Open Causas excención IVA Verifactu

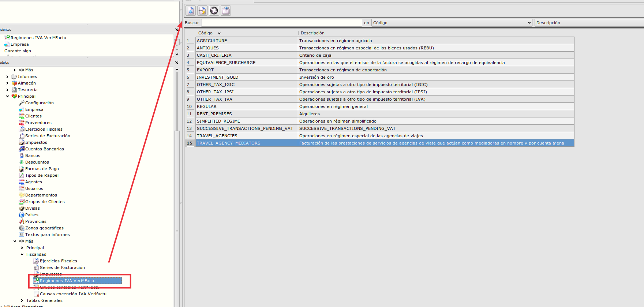(x=73, y=294)
